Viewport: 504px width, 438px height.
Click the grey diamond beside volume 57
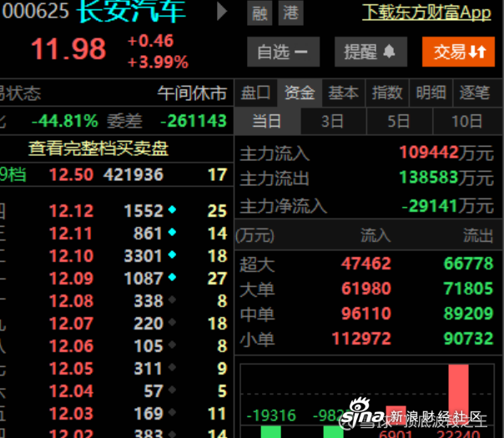pos(172,390)
